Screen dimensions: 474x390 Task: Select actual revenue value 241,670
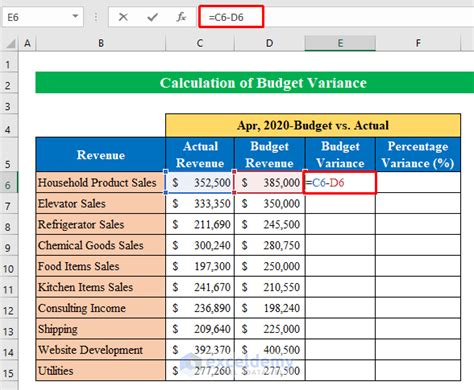pos(200,287)
